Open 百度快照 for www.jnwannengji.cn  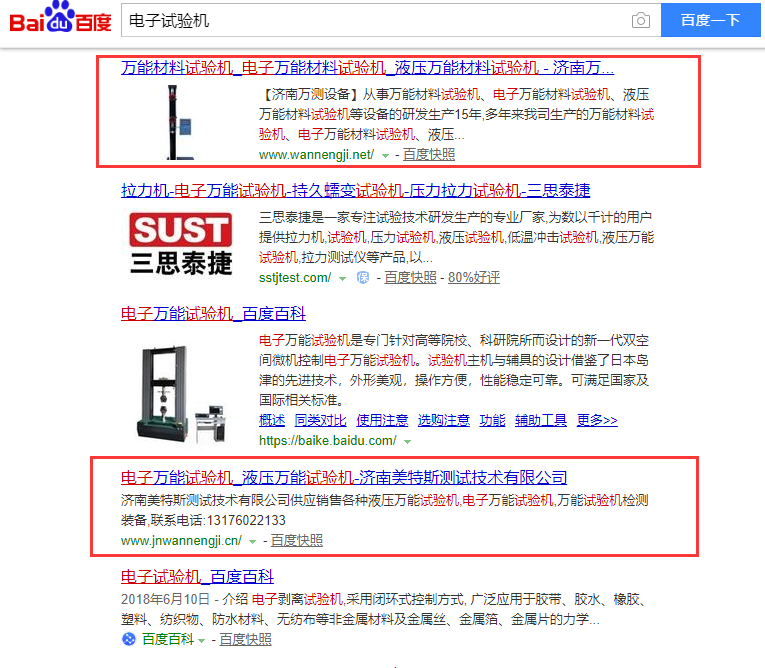click(297, 541)
